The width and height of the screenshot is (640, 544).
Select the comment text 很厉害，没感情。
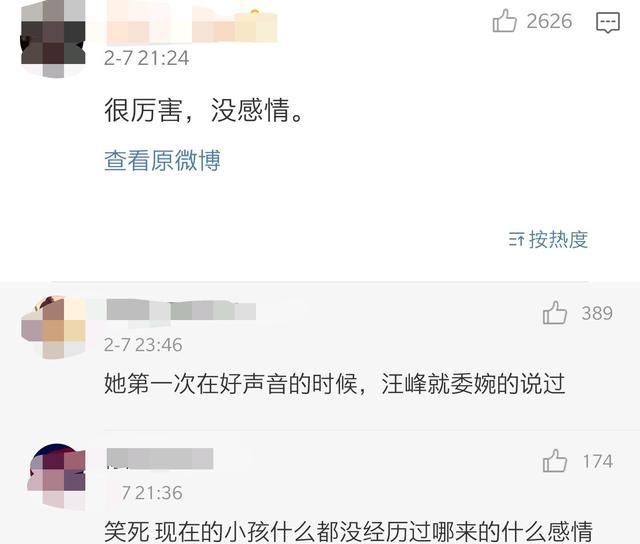204,110
